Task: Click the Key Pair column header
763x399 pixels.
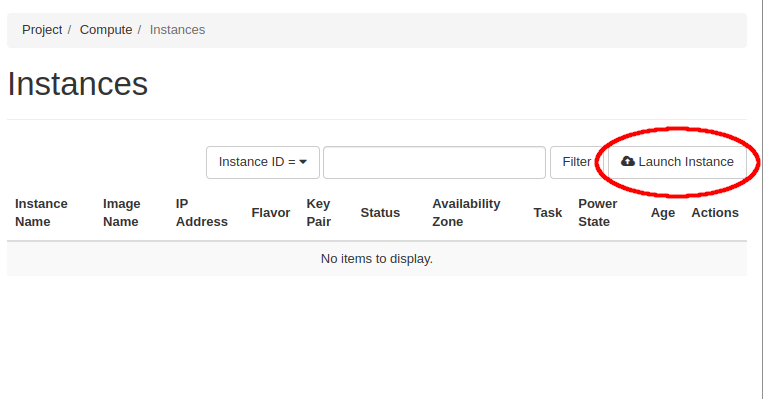Action: pos(319,213)
